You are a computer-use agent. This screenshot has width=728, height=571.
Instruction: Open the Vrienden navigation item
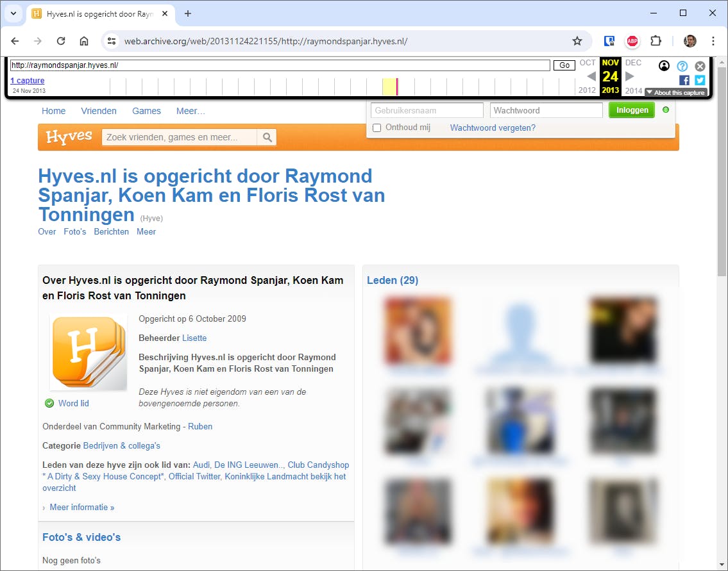click(x=98, y=111)
